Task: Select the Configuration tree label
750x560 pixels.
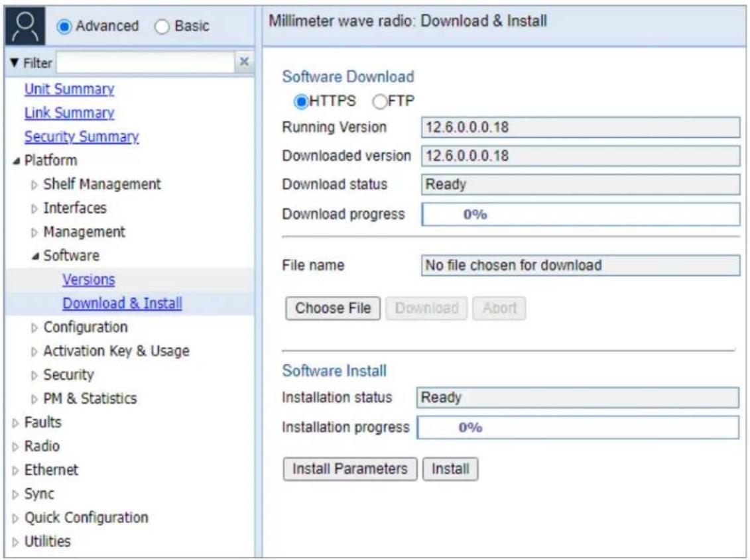Action: [x=86, y=327]
